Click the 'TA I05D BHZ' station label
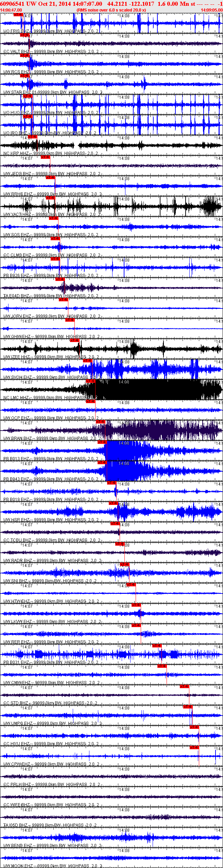223x868 pixels. (16, 825)
